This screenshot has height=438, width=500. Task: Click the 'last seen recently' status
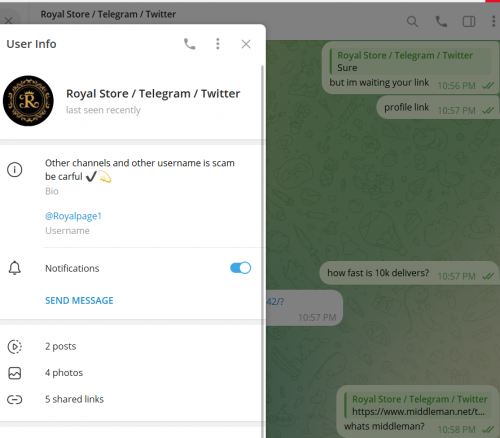pos(103,110)
